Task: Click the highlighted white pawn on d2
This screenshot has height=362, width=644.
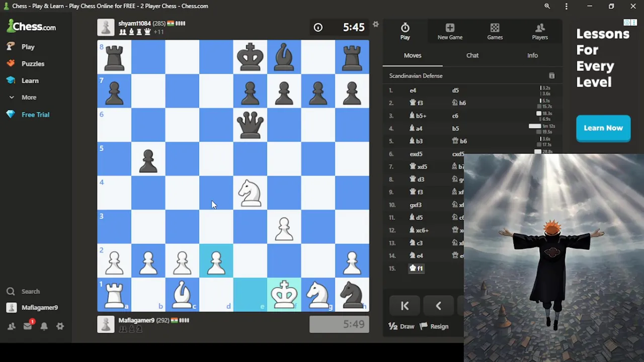Action: [x=216, y=260]
